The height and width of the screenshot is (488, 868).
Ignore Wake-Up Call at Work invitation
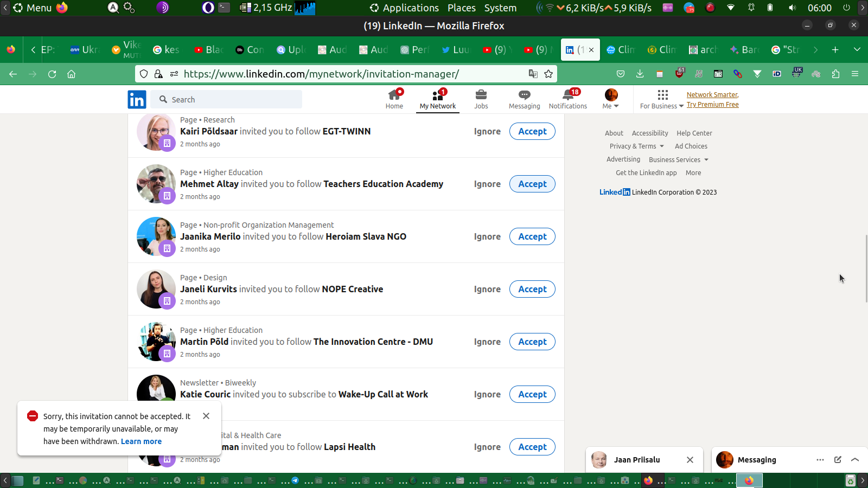(487, 394)
